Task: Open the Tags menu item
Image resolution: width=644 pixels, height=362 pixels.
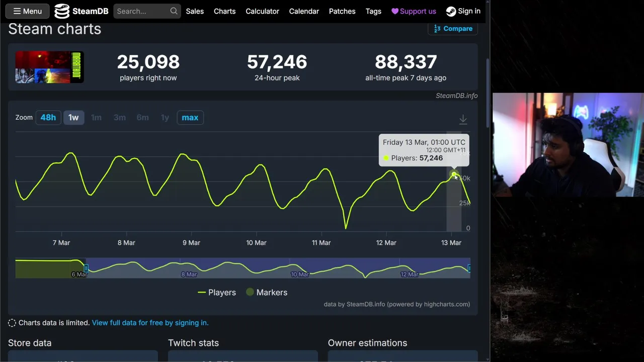Action: pyautogui.click(x=373, y=11)
